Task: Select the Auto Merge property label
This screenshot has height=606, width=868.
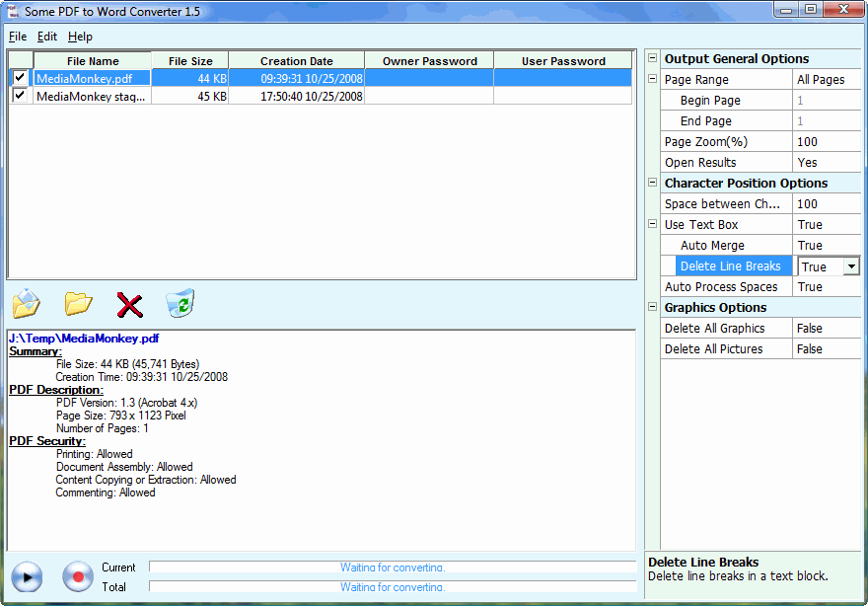Action: coord(712,245)
